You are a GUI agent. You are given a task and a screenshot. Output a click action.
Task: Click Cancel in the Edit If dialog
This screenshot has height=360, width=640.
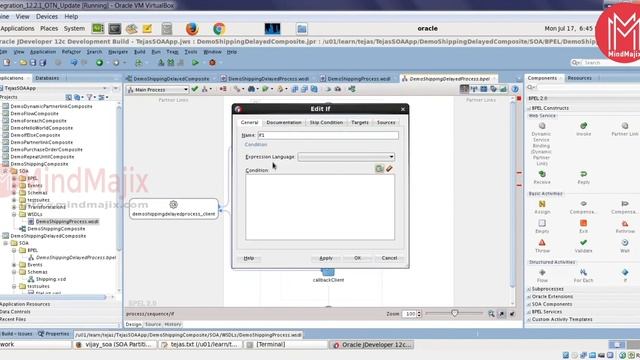point(389,258)
